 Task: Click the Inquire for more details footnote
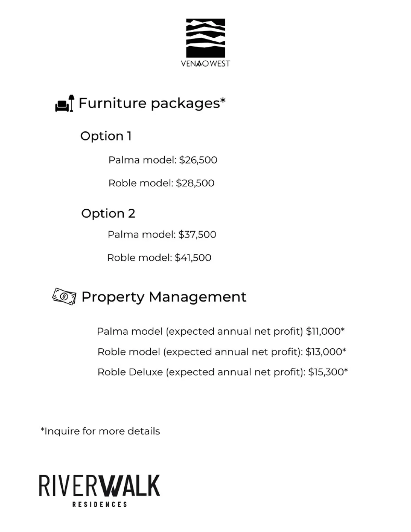coord(100,431)
